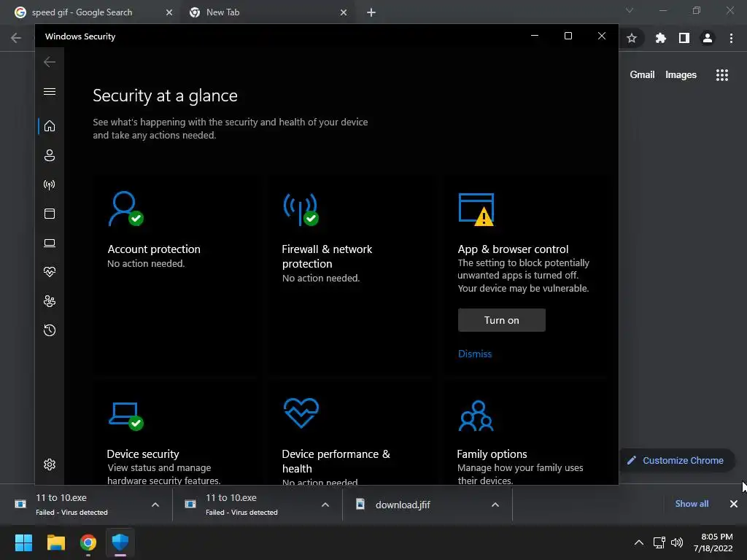747x560 pixels.
Task: Open the download.jfif file
Action: coord(403,505)
